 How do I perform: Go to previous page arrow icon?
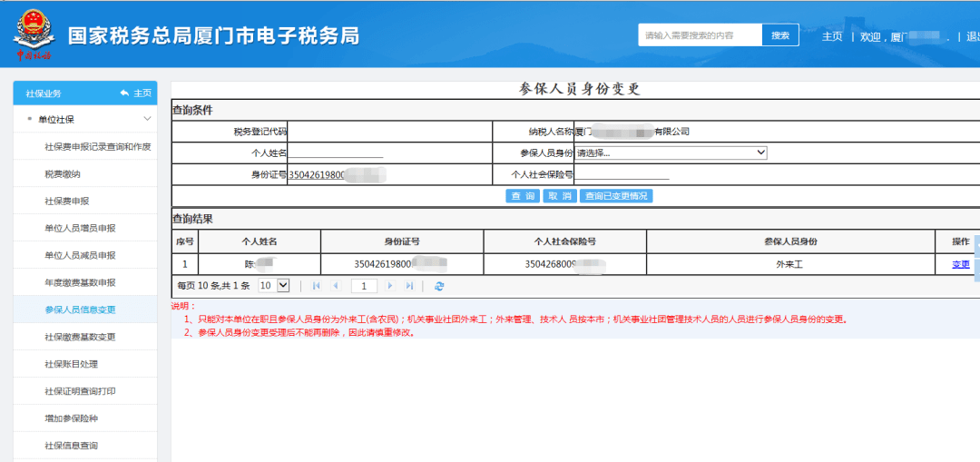pyautogui.click(x=337, y=286)
